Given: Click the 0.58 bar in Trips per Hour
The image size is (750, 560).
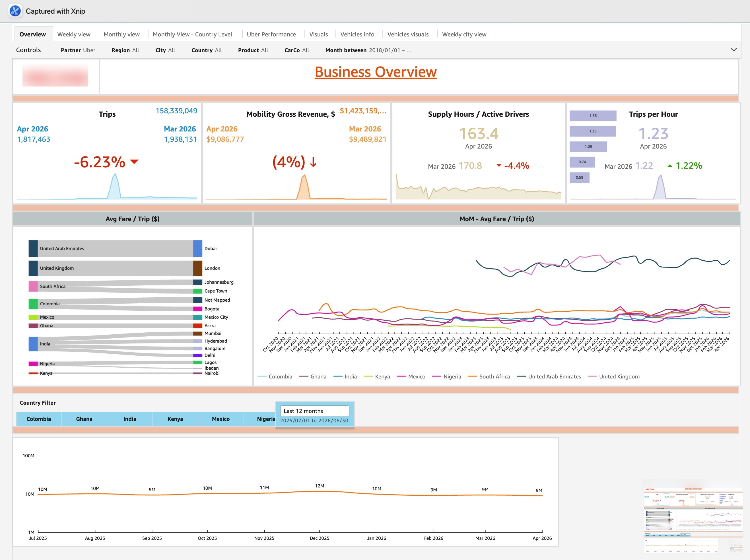Looking at the screenshot, I should pos(579,177).
